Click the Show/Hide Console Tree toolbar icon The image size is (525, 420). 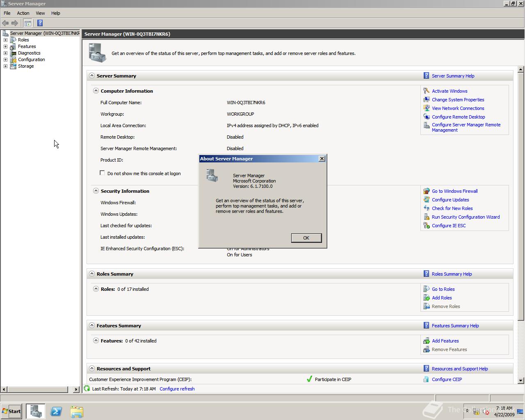tap(27, 23)
